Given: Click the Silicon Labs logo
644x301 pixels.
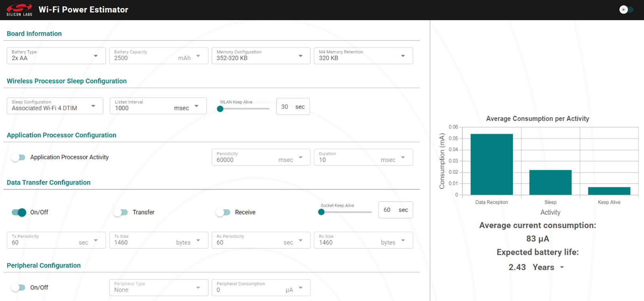Looking at the screenshot, I should pyautogui.click(x=19, y=10).
